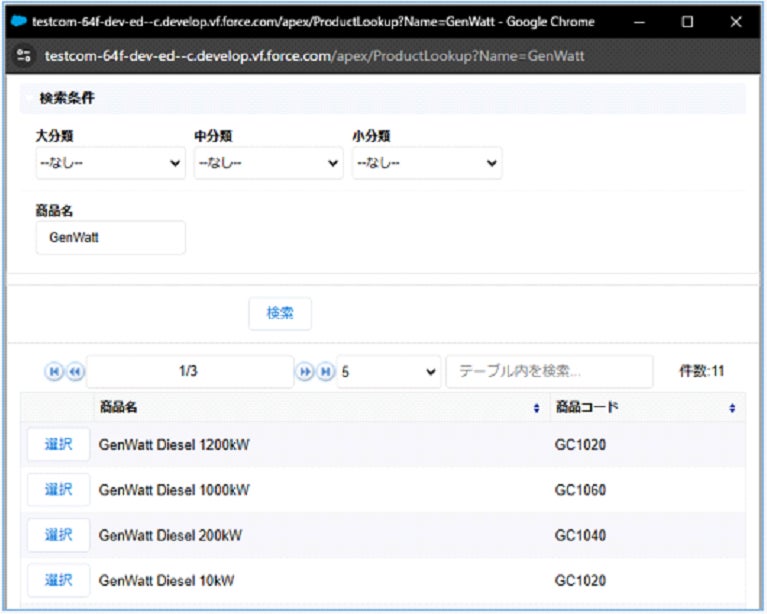767x614 pixels.
Task: Select GenWatt Diesel 1200kW row
Action: click(x=59, y=444)
